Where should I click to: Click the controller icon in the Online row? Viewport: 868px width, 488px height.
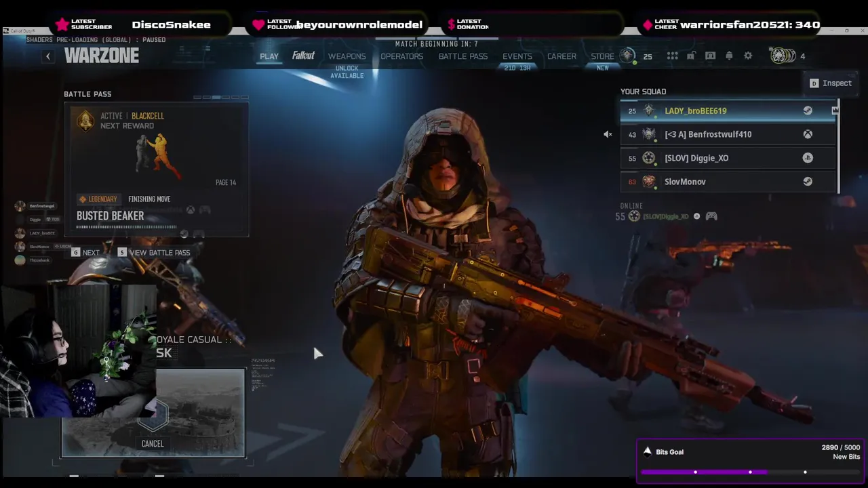711,216
